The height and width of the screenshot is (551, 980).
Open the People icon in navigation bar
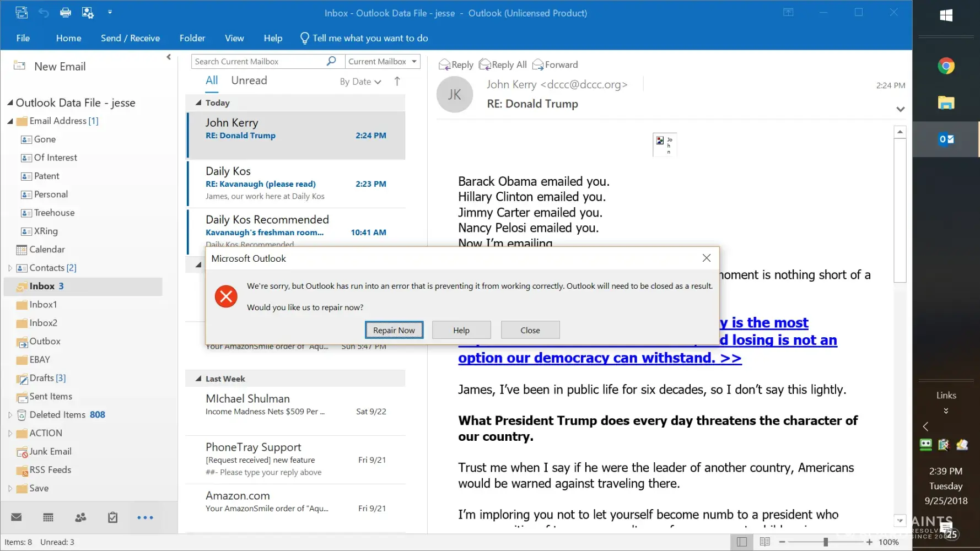pyautogui.click(x=80, y=517)
